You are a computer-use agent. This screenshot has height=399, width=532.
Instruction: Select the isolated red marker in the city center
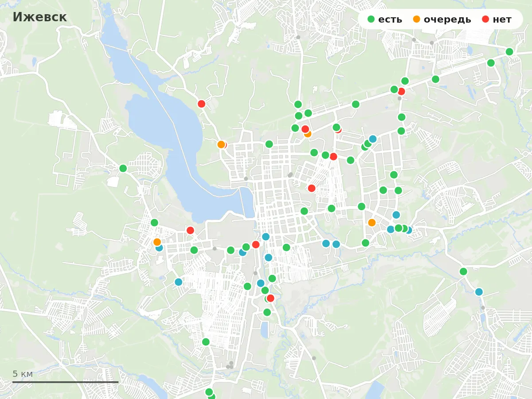[x=312, y=188]
